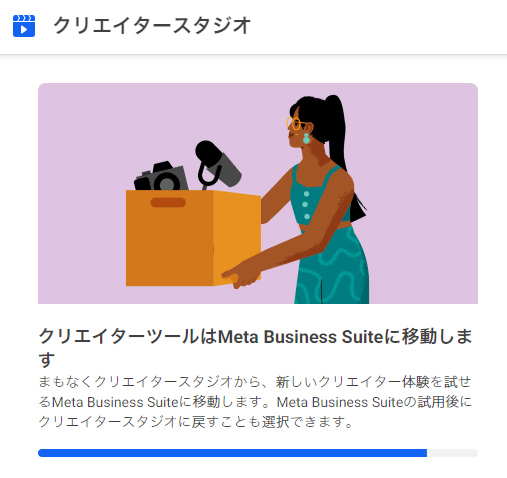This screenshot has height=478, width=507.
Task: Click the woman's yellow glasses
Action: click(x=295, y=123)
